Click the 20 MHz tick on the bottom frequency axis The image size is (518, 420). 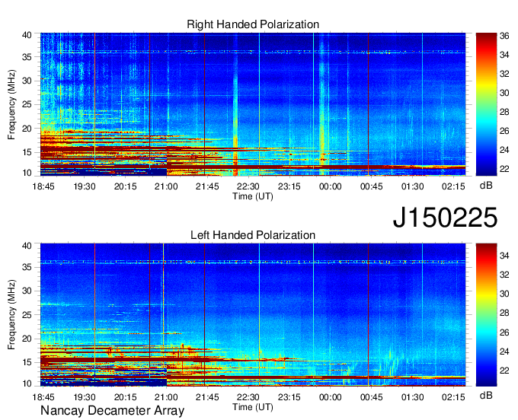(27, 339)
